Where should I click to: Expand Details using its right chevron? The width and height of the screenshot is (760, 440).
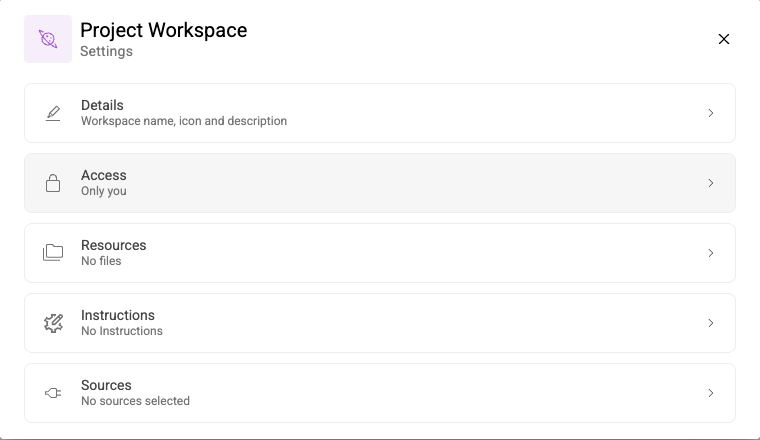tap(711, 113)
